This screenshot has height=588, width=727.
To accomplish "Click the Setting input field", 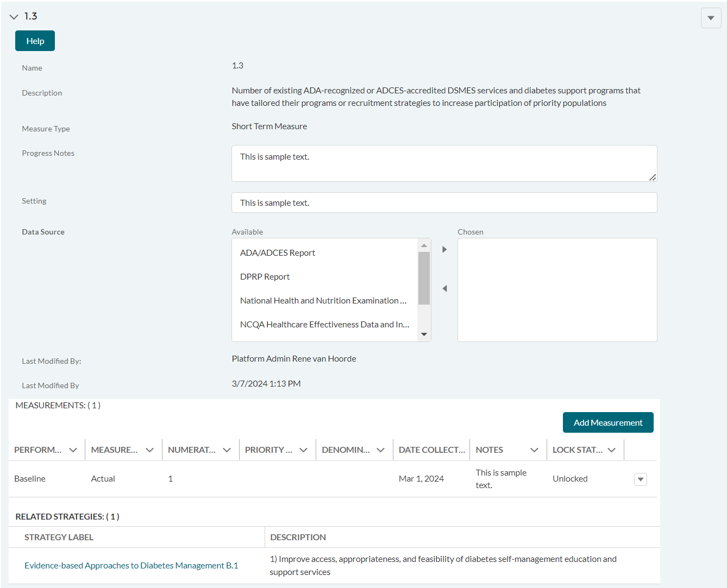I will point(443,203).
